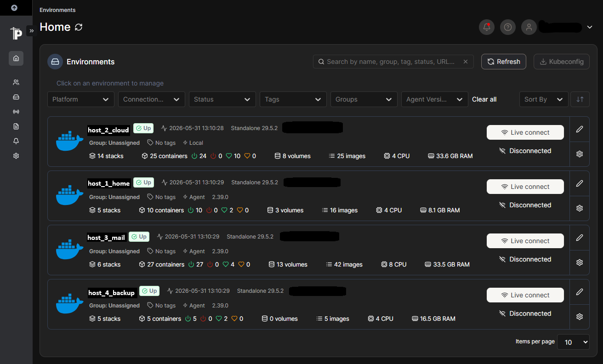Image resolution: width=603 pixels, height=364 pixels.
Task: Edit host_2_cloud with the pencil icon
Action: click(x=580, y=129)
